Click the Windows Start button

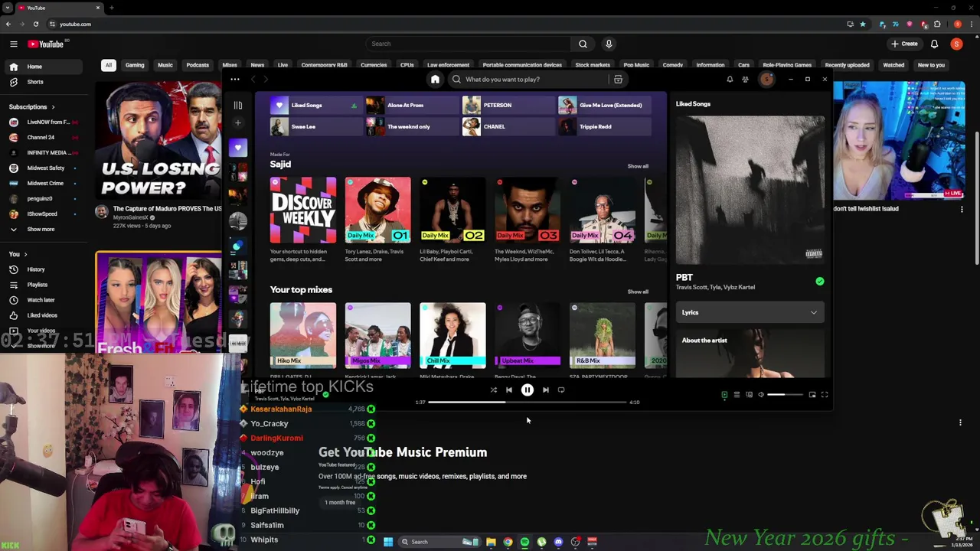click(388, 542)
